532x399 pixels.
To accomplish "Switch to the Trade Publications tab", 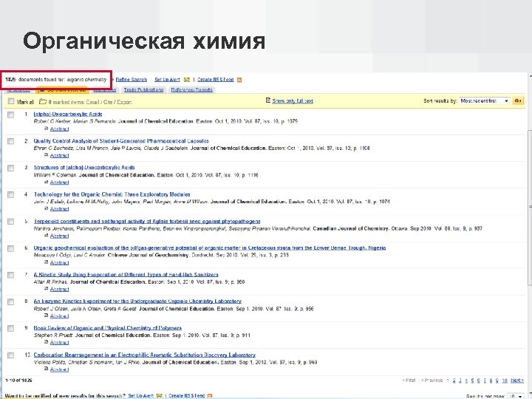I will [x=143, y=90].
